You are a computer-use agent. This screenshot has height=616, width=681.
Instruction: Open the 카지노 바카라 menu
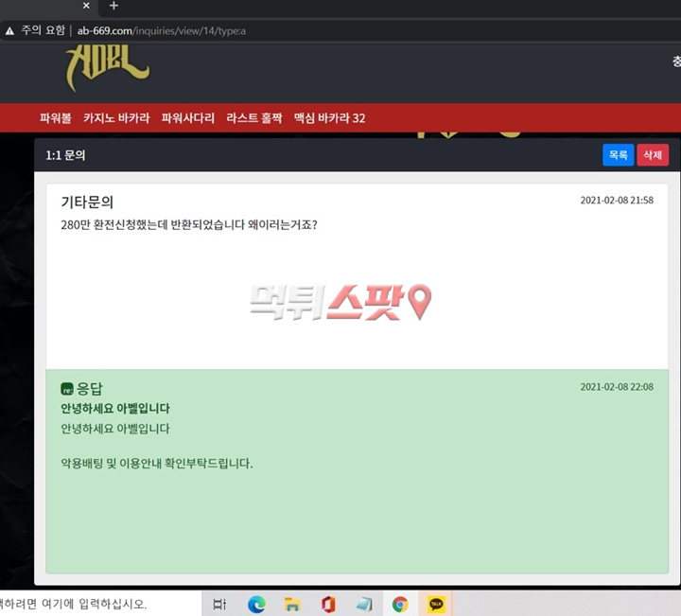[116, 117]
